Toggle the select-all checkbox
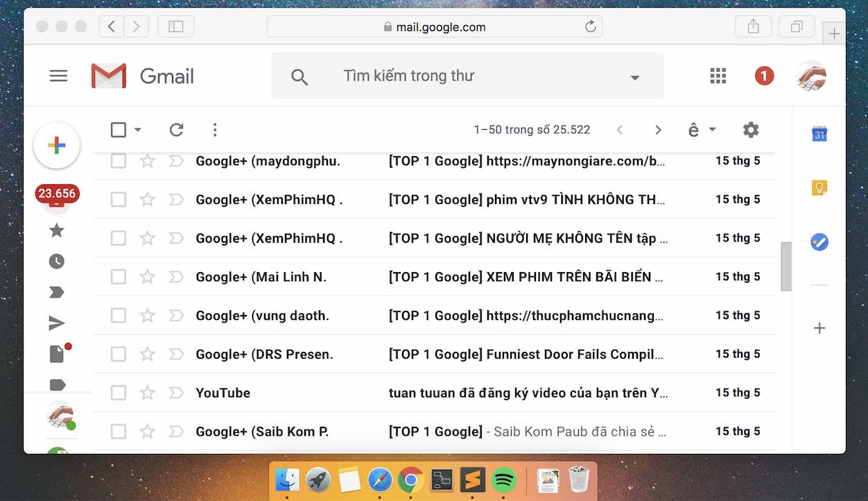The width and height of the screenshot is (868, 501). point(119,130)
